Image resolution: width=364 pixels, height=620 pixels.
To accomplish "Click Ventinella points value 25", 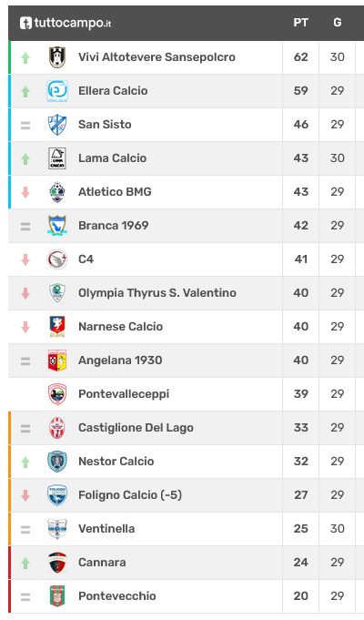I will [301, 529].
